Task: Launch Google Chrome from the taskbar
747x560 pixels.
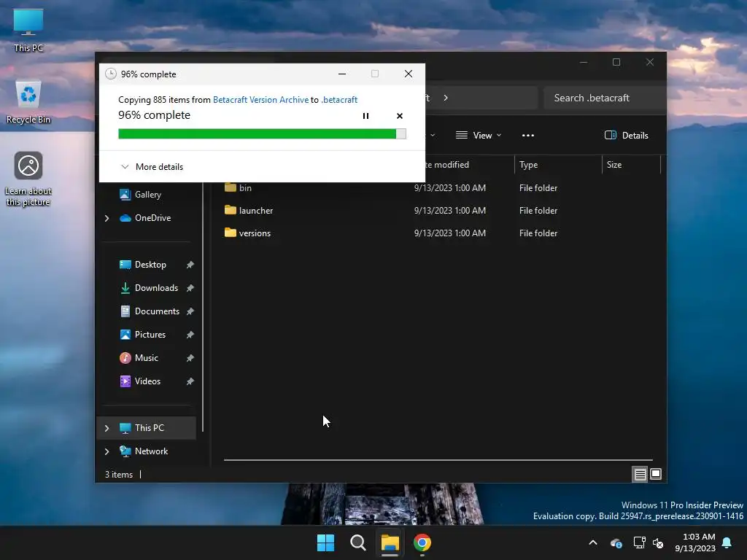Action: 422,542
